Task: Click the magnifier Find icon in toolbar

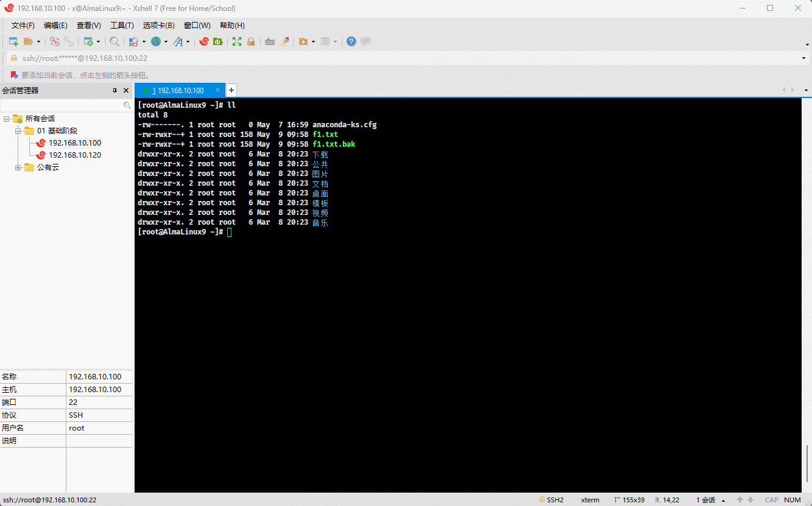Action: [114, 41]
